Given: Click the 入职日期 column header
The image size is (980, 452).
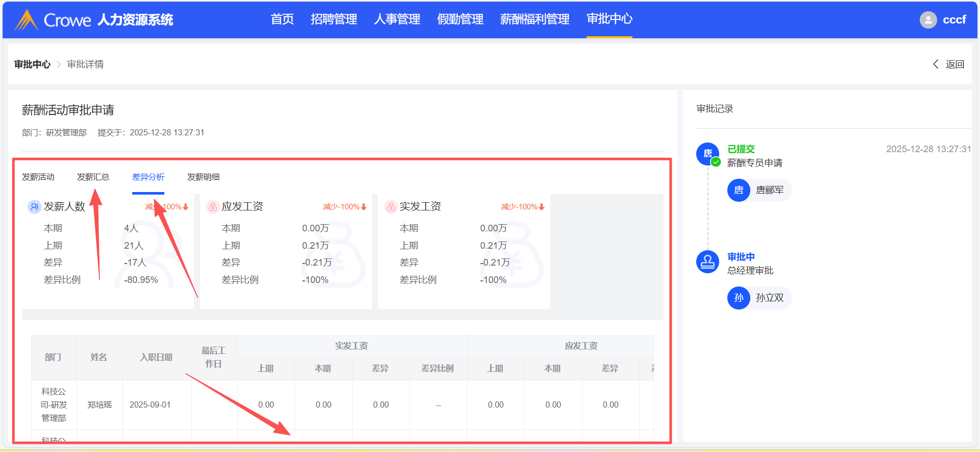Looking at the screenshot, I should (157, 358).
